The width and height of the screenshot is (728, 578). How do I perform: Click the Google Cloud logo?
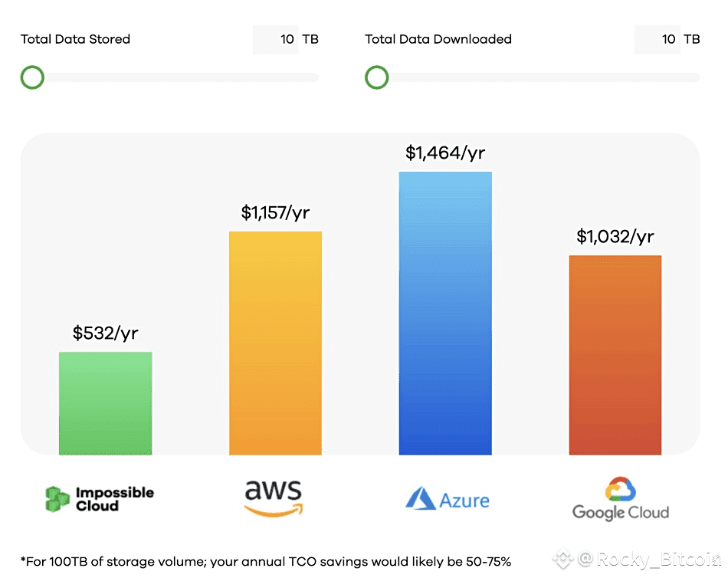tap(620, 500)
